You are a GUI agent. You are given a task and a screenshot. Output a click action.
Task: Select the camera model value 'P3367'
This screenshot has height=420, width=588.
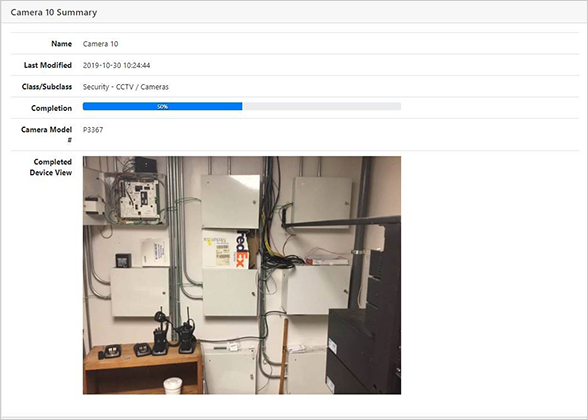(93, 130)
